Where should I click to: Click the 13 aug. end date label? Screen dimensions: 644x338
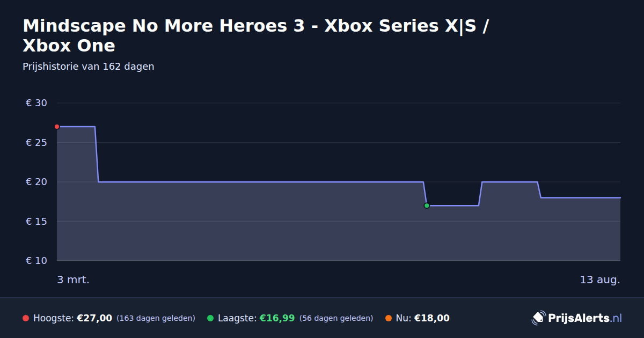point(600,280)
